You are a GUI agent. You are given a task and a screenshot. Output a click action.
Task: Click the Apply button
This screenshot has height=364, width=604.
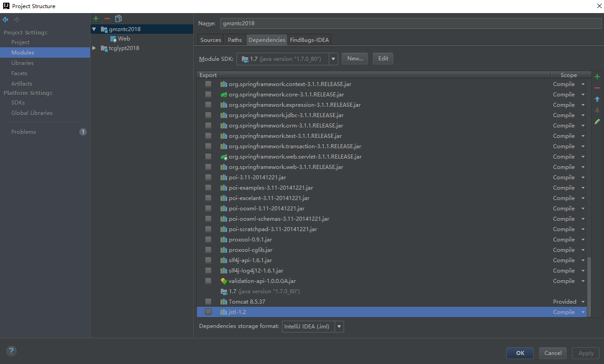point(586,353)
